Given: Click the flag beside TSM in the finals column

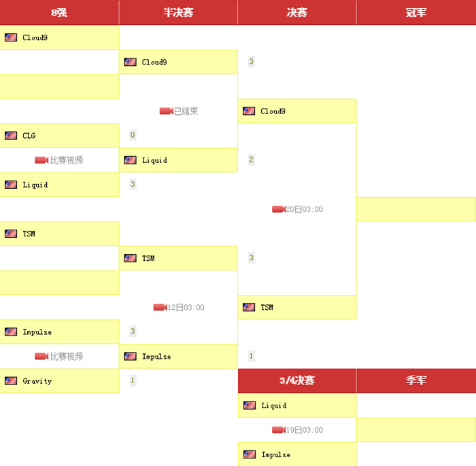Looking at the screenshot, I should [x=249, y=308].
